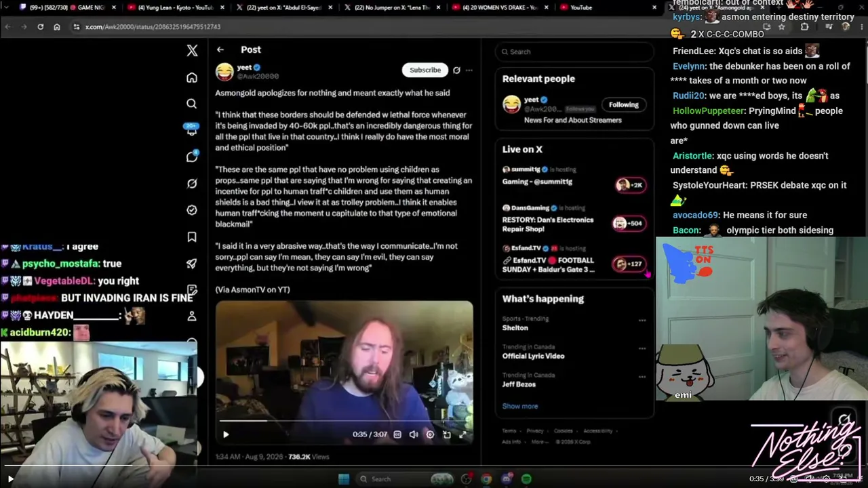Open Bookmarks icon in sidebar
Viewport: 868px width, 488px height.
point(192,237)
